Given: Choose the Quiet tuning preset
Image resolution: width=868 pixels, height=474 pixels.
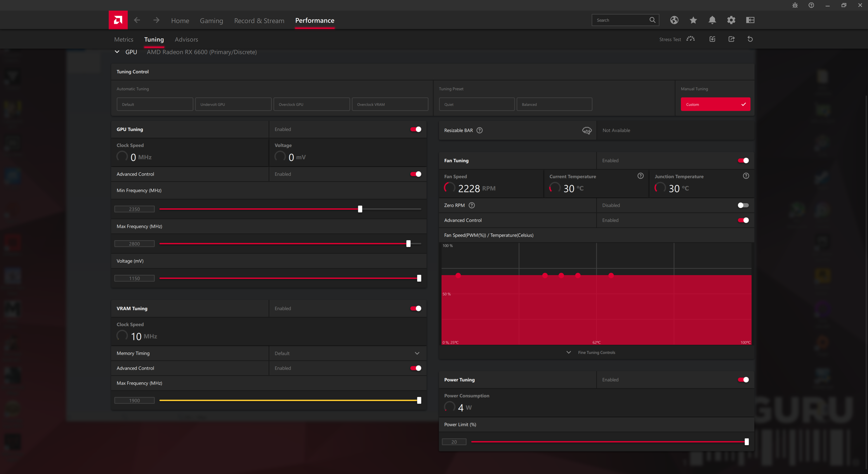Looking at the screenshot, I should 476,104.
